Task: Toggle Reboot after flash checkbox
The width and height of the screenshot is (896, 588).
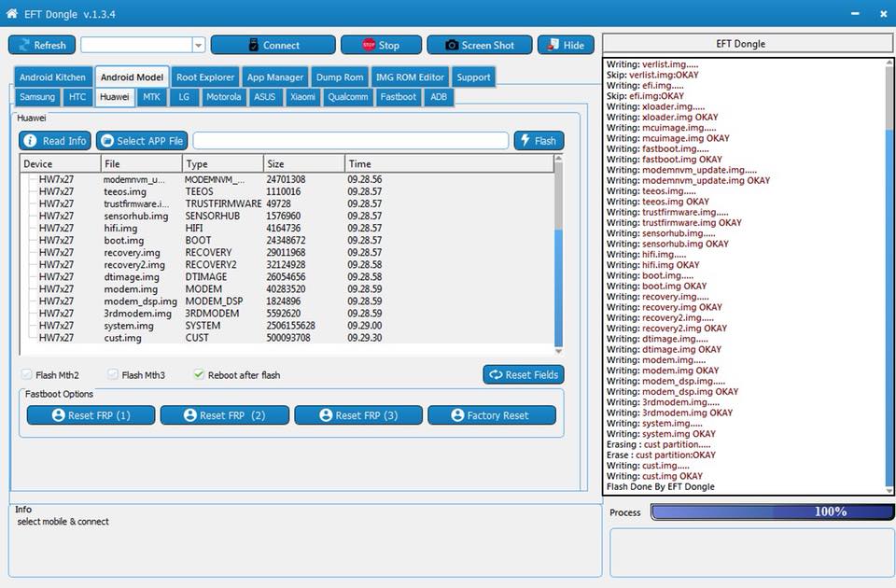Action: 199,374
